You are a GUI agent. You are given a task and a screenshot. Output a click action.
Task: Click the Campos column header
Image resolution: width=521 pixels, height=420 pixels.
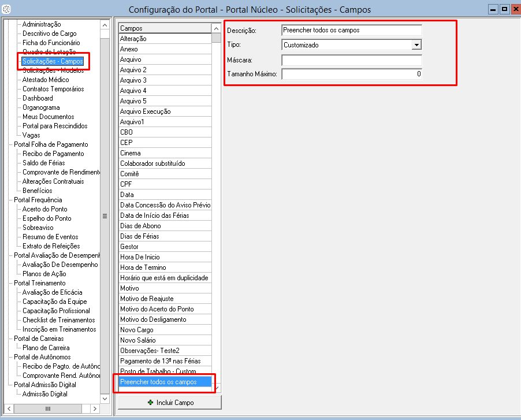[x=165, y=28]
